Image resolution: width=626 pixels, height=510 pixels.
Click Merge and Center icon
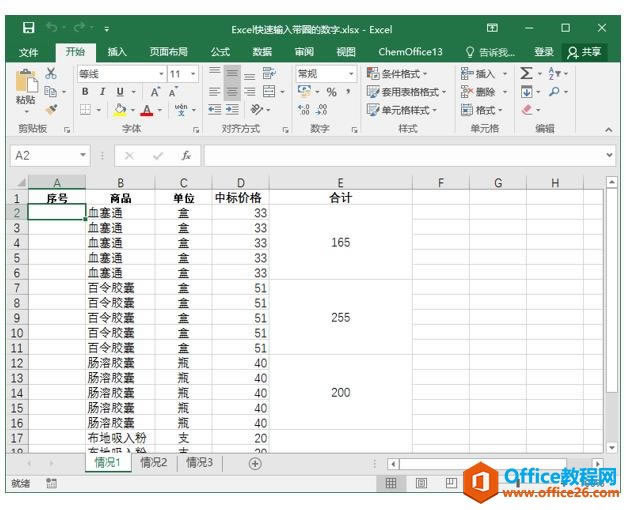(269, 91)
